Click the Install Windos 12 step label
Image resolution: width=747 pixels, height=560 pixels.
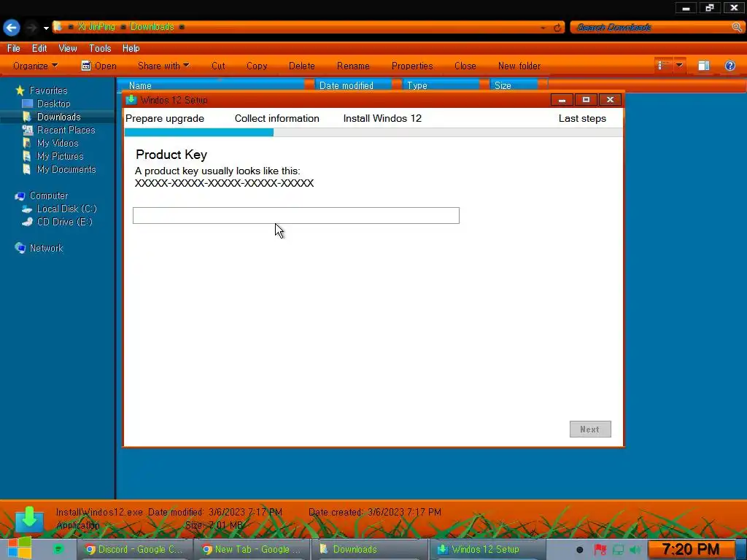click(x=382, y=118)
